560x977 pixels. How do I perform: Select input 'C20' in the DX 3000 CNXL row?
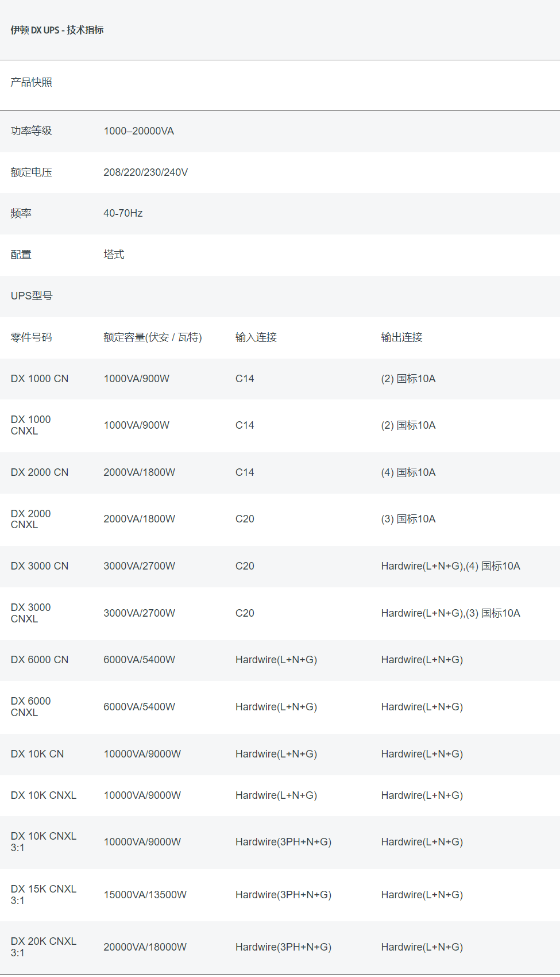coord(245,613)
